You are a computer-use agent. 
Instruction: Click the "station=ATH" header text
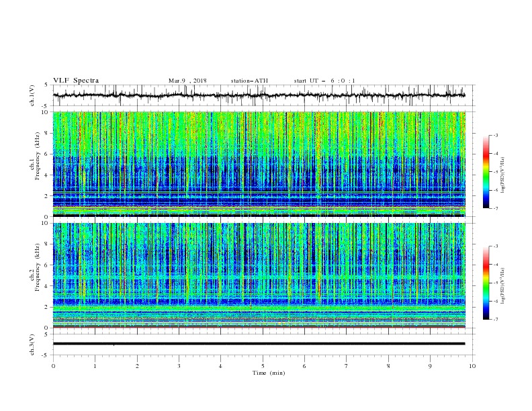point(249,81)
